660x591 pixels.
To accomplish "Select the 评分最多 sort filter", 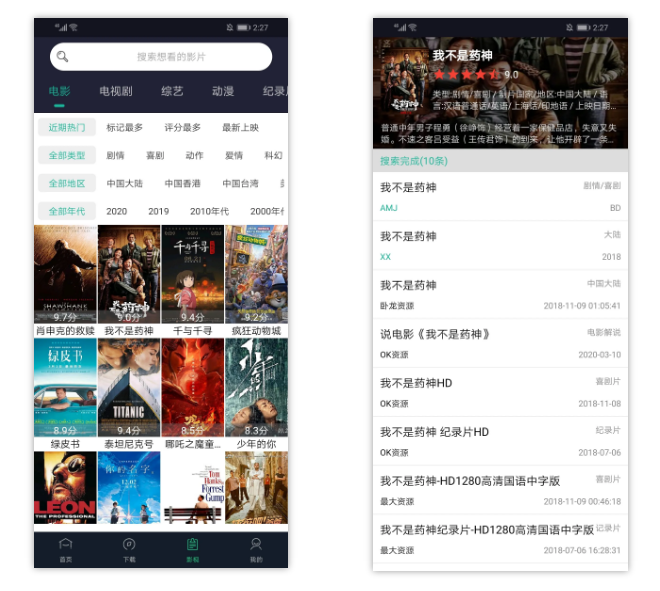I will point(182,128).
